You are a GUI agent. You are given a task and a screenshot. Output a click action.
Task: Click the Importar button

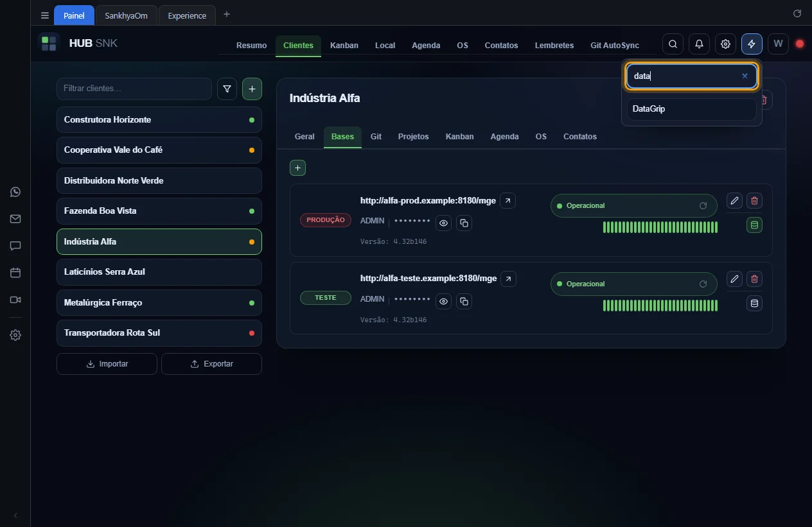[x=107, y=364]
